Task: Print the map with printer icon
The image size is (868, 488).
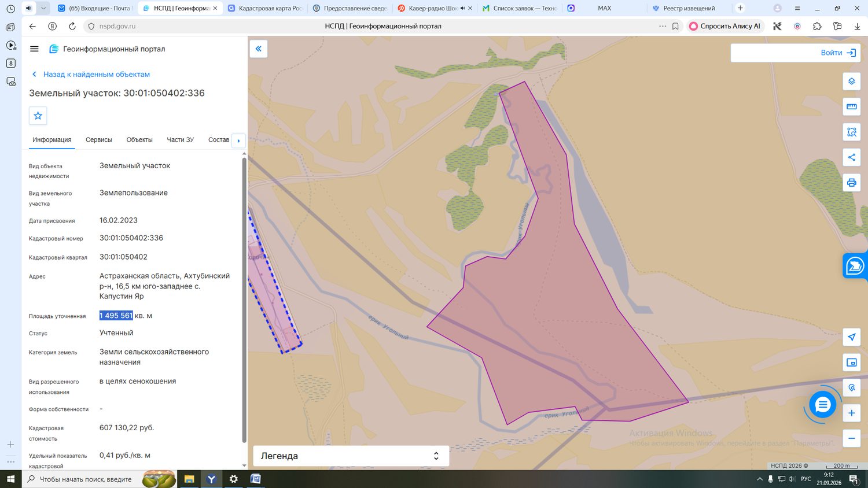Action: pyautogui.click(x=851, y=183)
